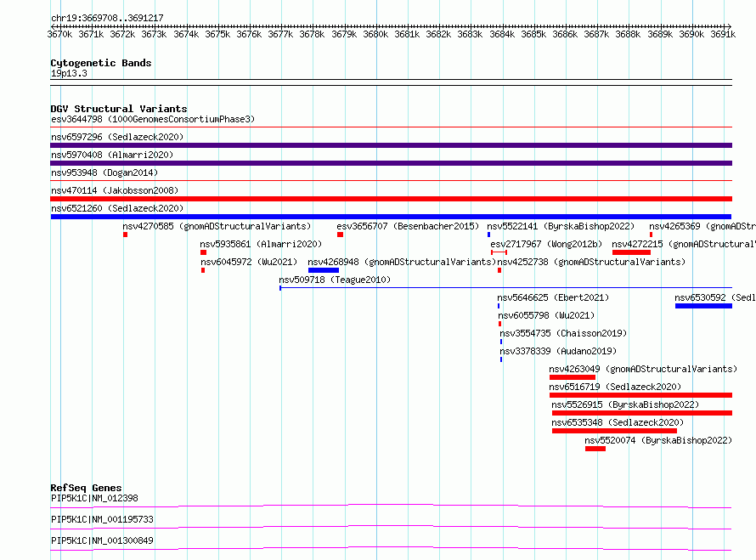Click the red bar under nsv4272215
This screenshot has width=756, height=560.
click(x=631, y=252)
